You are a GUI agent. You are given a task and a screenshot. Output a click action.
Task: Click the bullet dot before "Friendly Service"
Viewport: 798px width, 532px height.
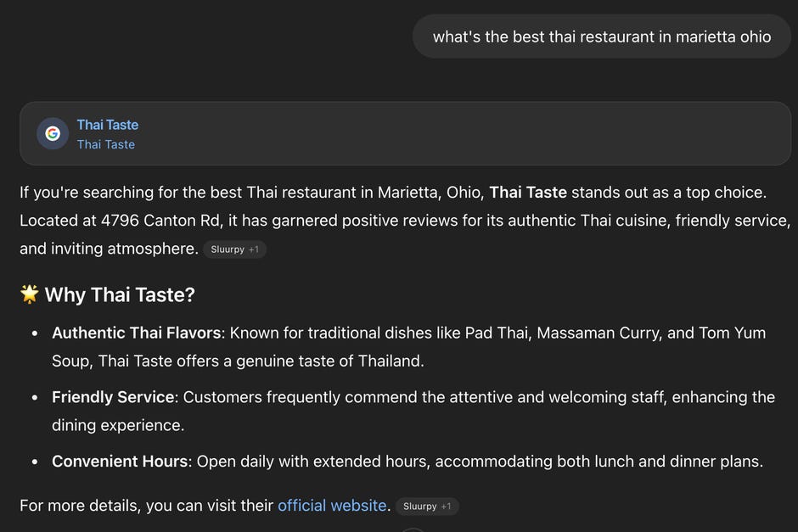[x=35, y=398]
